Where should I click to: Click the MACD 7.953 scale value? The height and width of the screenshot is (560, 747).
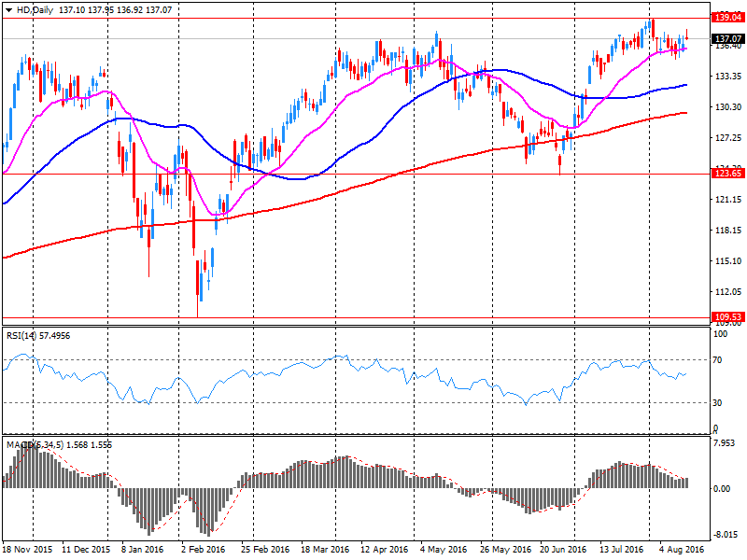[x=725, y=442]
